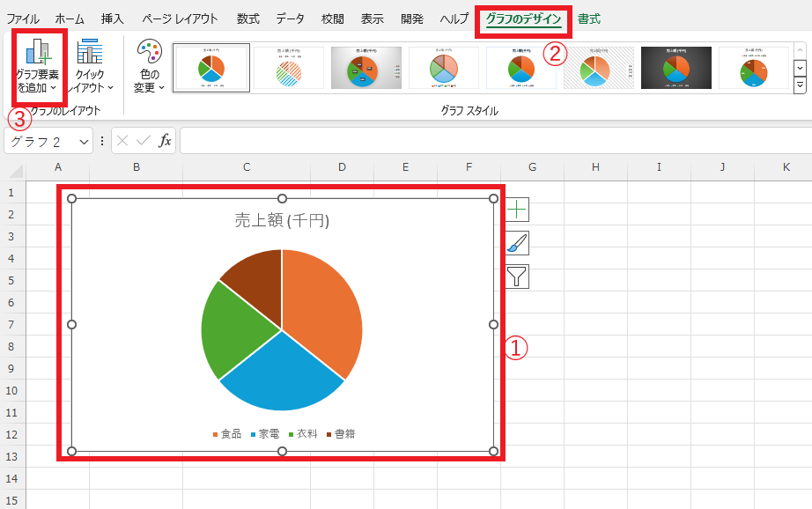This screenshot has width=812, height=509.
Task: Click the 書籍 legend entry
Action: click(x=341, y=434)
